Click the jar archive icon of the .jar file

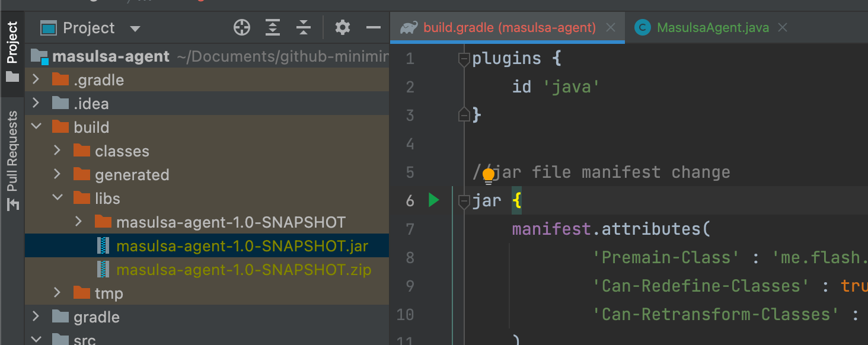coord(104,245)
